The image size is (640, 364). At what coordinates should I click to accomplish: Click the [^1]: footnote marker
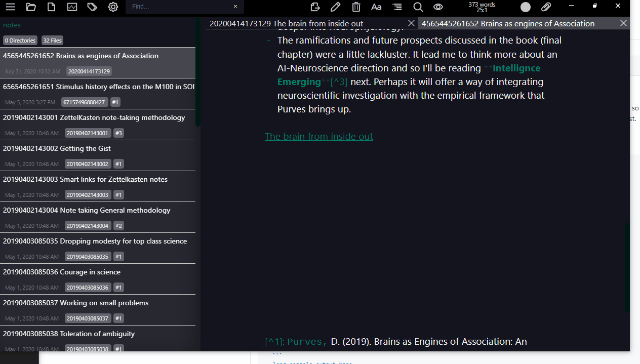(274, 342)
